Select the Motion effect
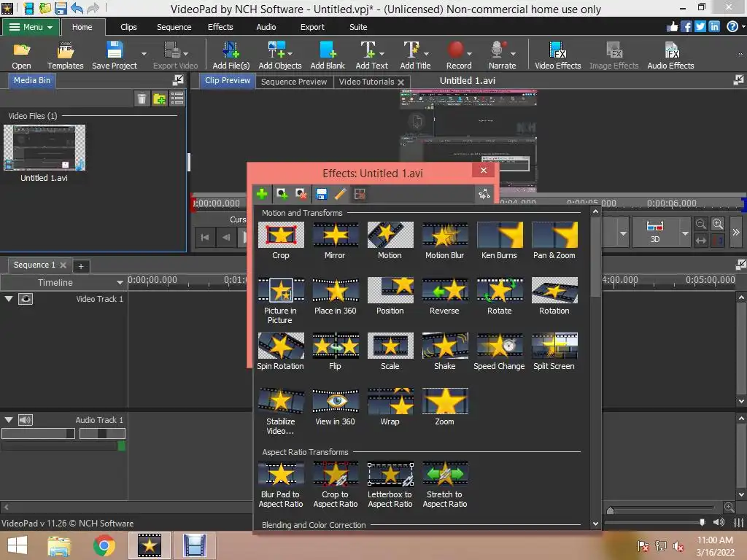This screenshot has width=747, height=560. pyautogui.click(x=390, y=241)
